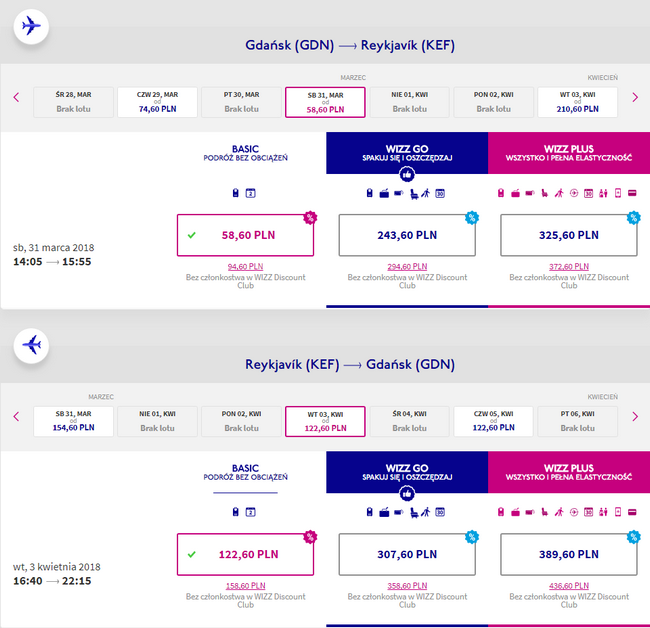Click the unavailable outbound date ŚR 28, MAR
The image size is (650, 628).
[73, 102]
